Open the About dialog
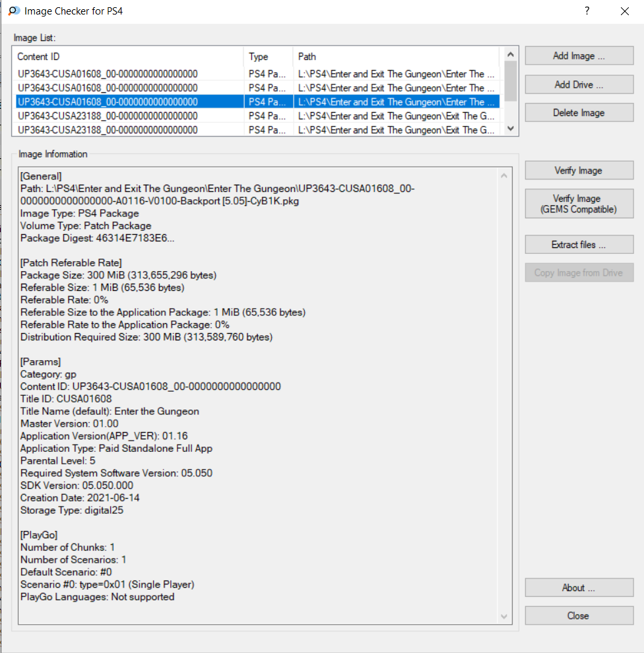 click(579, 588)
